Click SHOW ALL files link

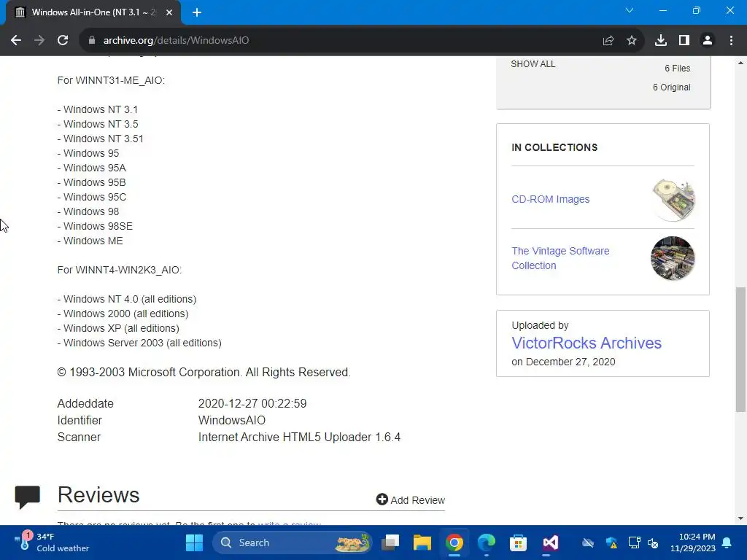tap(533, 64)
